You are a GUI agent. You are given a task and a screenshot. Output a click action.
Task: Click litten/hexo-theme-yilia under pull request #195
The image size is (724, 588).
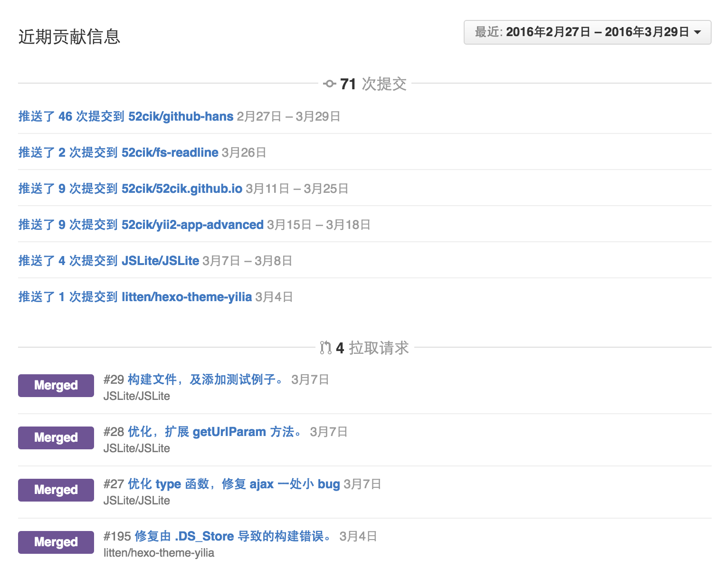tap(160, 553)
